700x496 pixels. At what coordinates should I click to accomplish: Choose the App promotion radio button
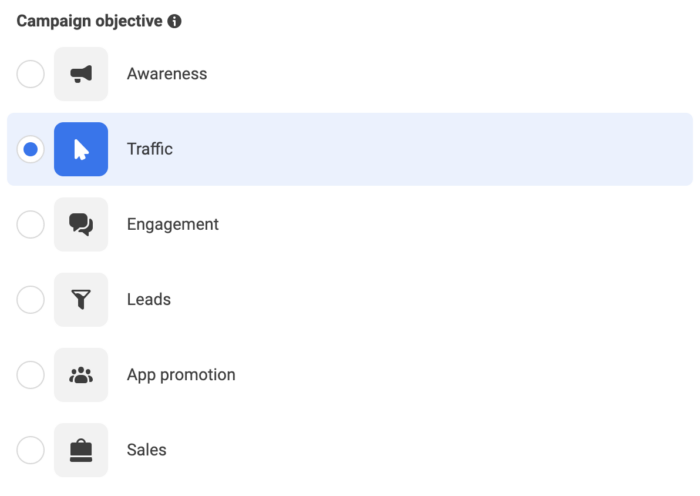point(30,375)
